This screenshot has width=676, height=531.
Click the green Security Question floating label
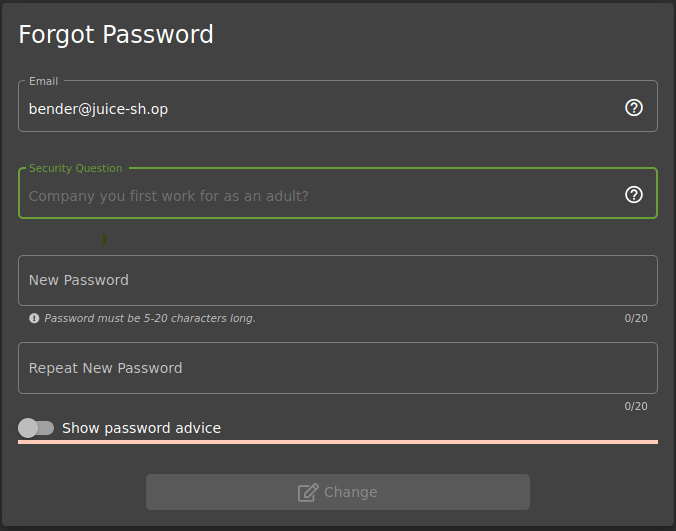click(x=76, y=168)
